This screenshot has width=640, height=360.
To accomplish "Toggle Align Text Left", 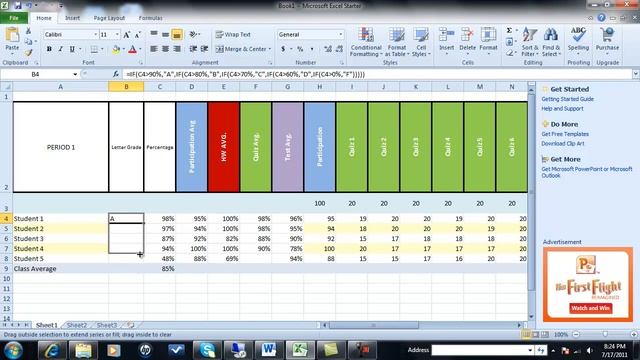I will pos(154,49).
